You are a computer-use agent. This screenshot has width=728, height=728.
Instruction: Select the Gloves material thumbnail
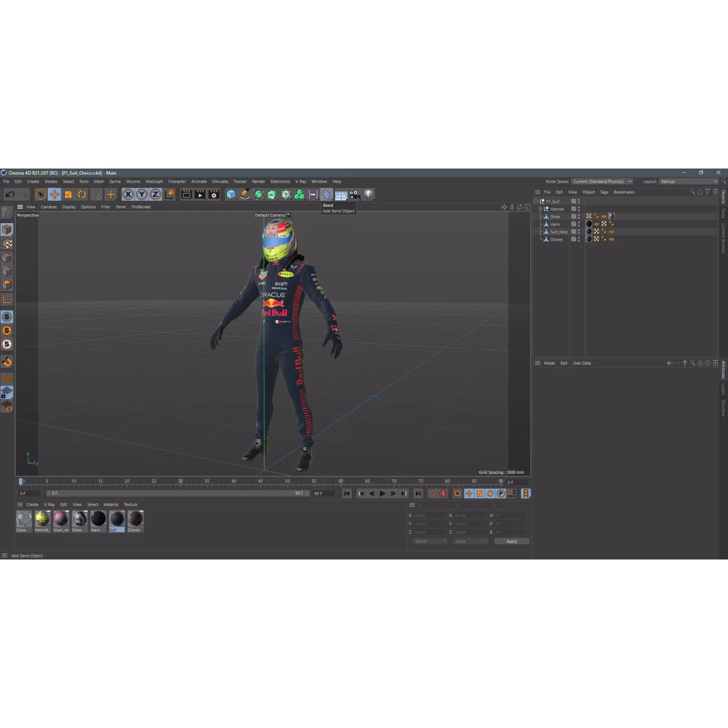tap(134, 520)
